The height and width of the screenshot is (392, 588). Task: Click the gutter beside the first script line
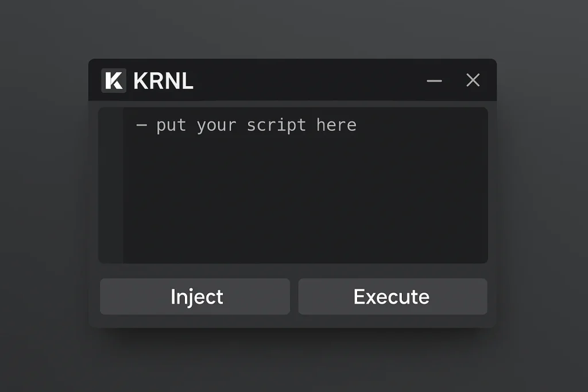111,125
